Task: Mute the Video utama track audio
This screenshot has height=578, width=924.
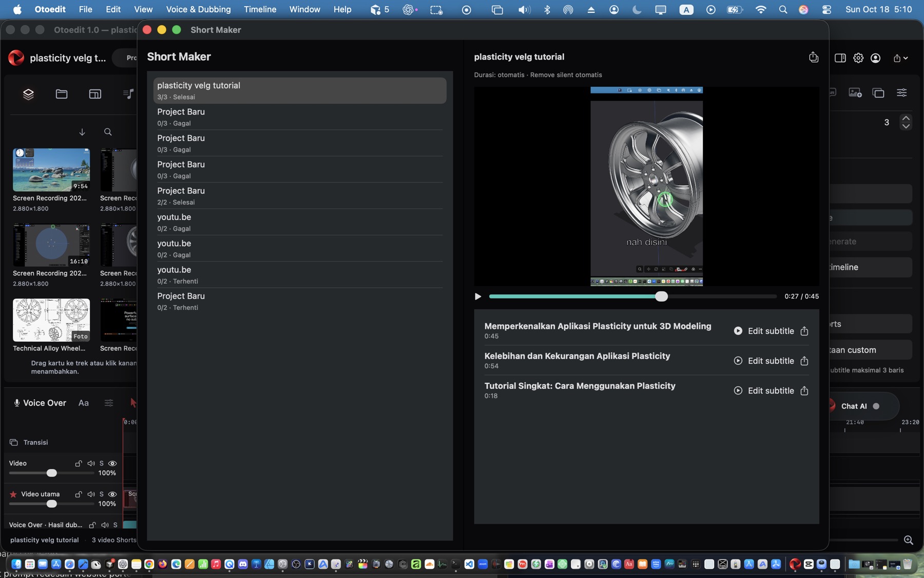Action: 91,494
